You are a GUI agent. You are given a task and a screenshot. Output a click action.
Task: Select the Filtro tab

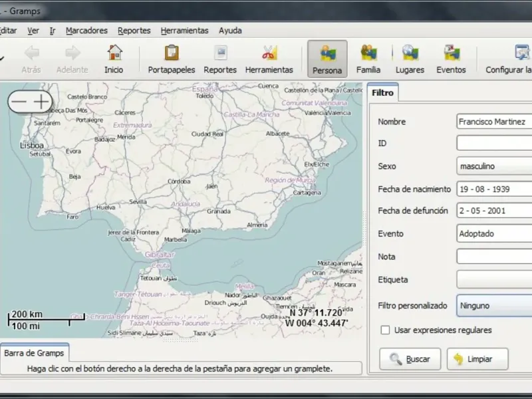coord(382,93)
